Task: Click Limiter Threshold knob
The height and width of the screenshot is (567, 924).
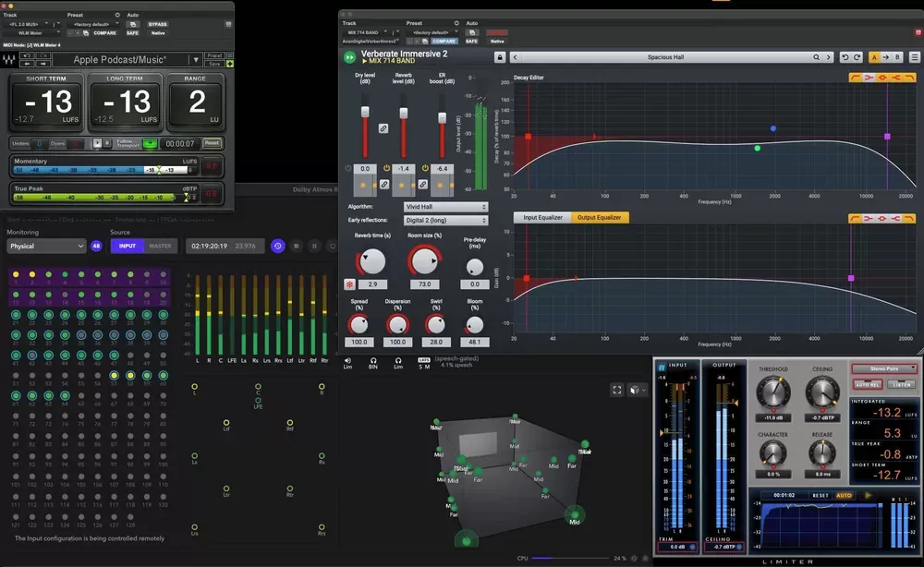Action: 773,392
